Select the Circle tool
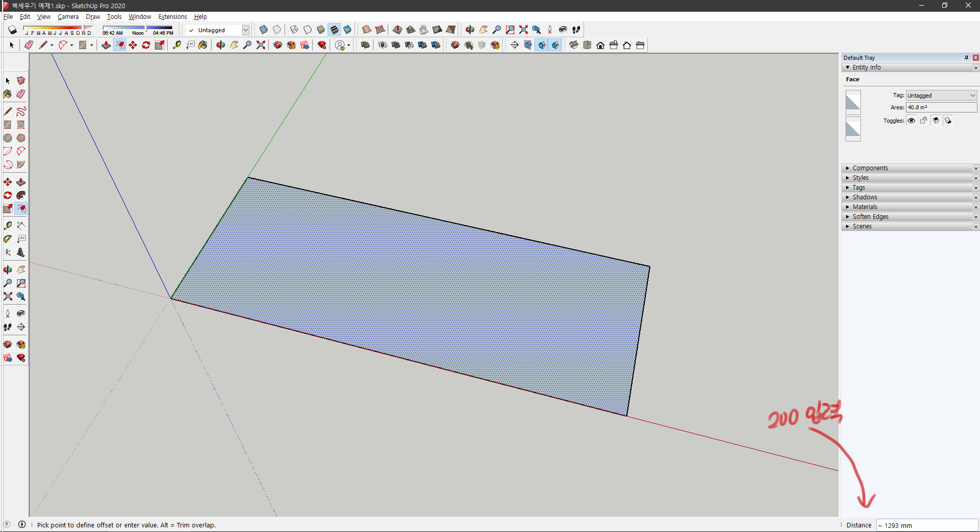The height and width of the screenshot is (532, 980). (8, 138)
